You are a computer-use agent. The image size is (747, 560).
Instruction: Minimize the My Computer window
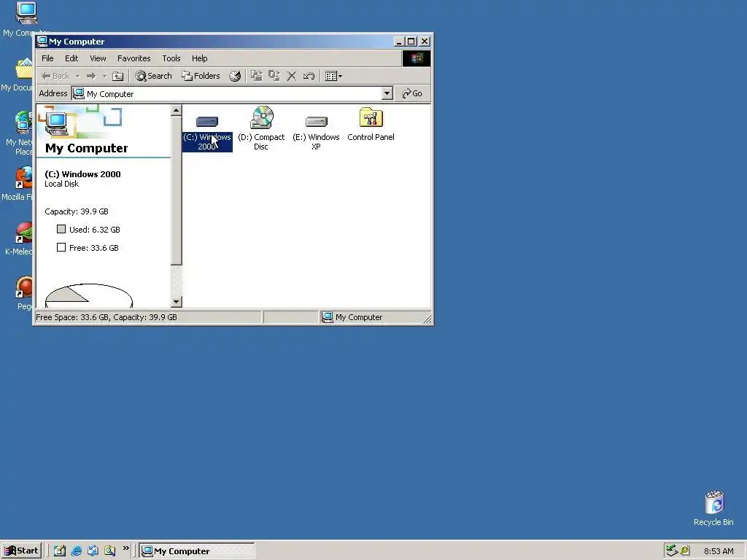399,42
